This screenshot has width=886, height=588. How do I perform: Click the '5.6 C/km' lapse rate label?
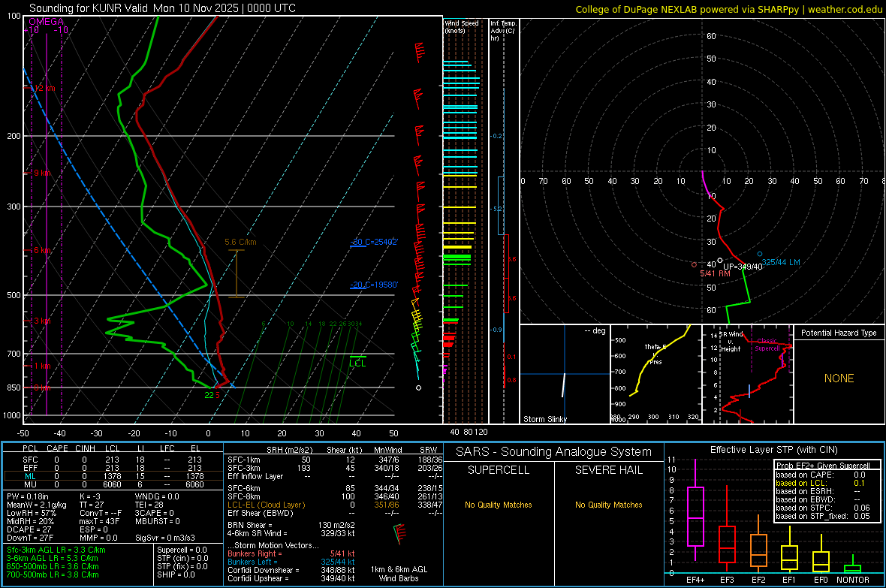[240, 242]
